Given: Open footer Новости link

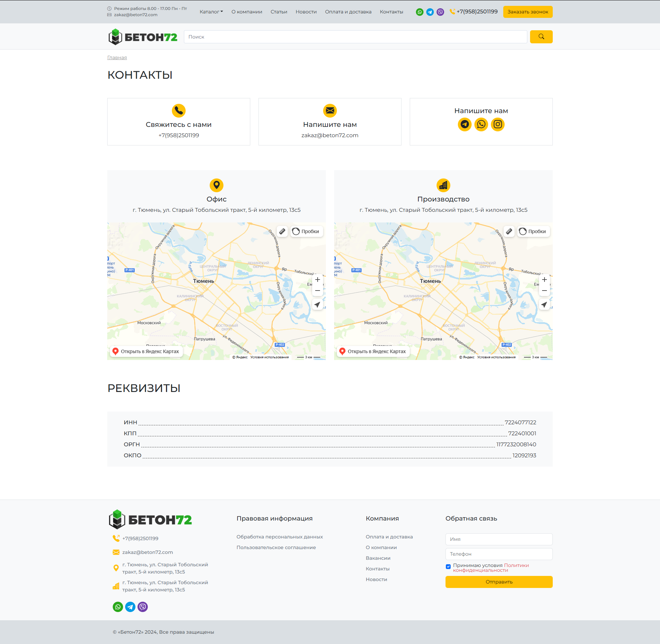Looking at the screenshot, I should (376, 579).
